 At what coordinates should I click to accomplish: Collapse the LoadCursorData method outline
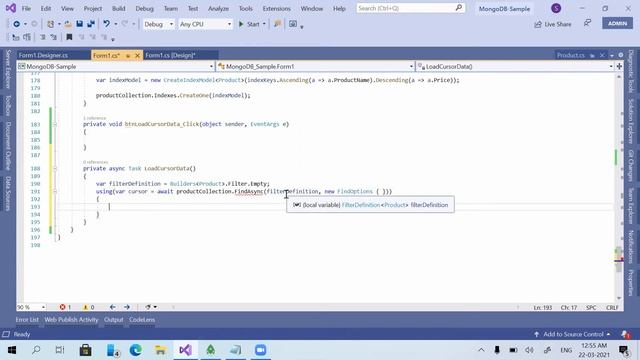55,168
